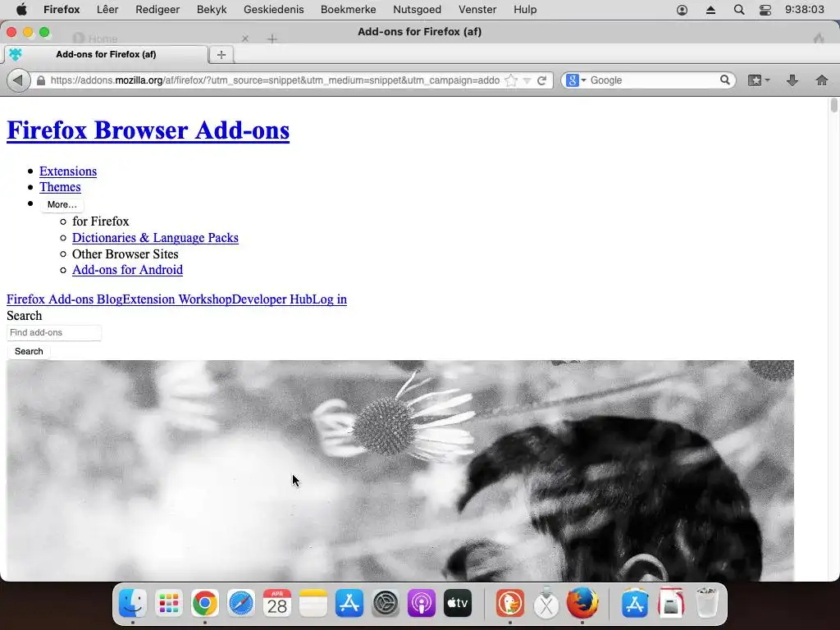Open the Extension Workshop link
The height and width of the screenshot is (630, 840).
coord(177,299)
